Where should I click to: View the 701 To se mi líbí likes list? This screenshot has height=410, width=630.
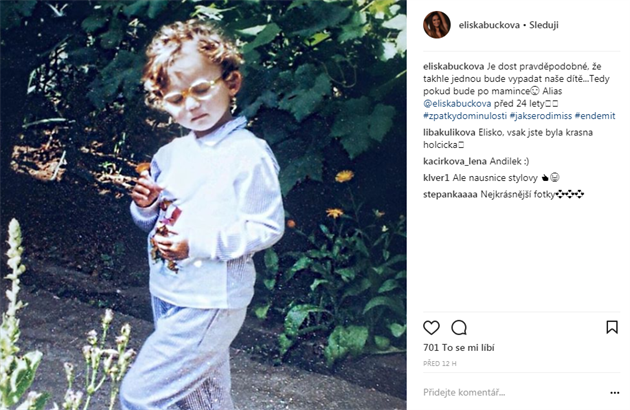(x=459, y=348)
